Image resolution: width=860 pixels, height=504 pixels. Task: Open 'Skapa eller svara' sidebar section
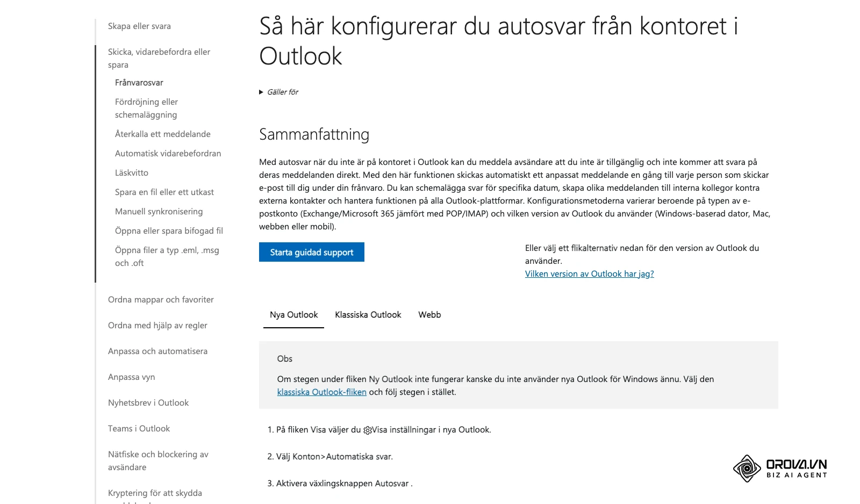click(x=139, y=26)
